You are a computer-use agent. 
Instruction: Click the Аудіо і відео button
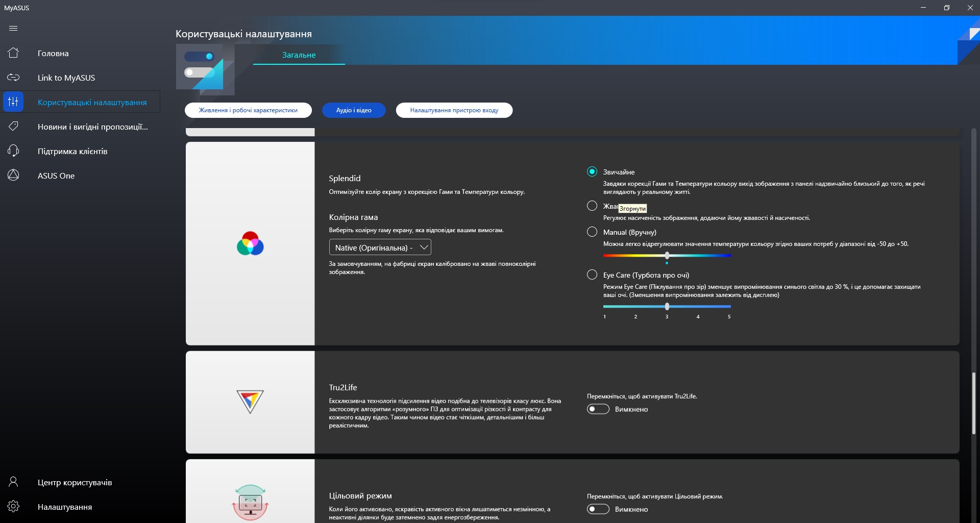pyautogui.click(x=354, y=110)
